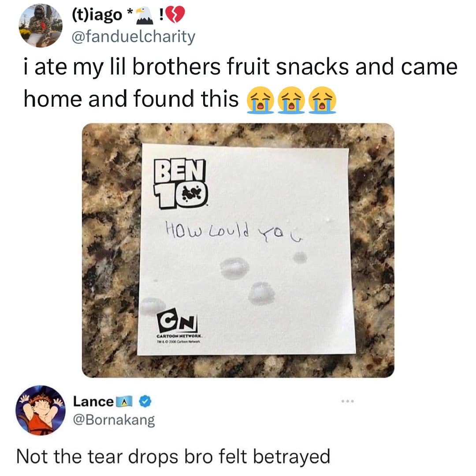Open (t)iago's profile picture

coord(41,26)
